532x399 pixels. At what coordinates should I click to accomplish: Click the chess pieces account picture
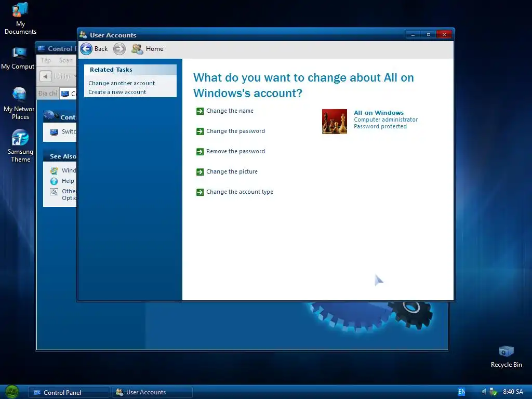[335, 122]
